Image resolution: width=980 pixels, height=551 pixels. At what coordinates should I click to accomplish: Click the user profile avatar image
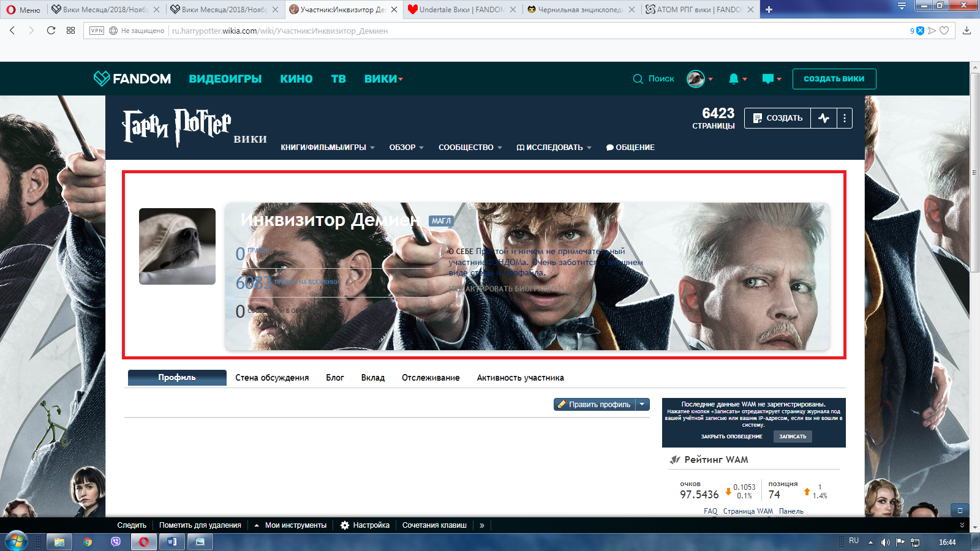[x=177, y=246]
